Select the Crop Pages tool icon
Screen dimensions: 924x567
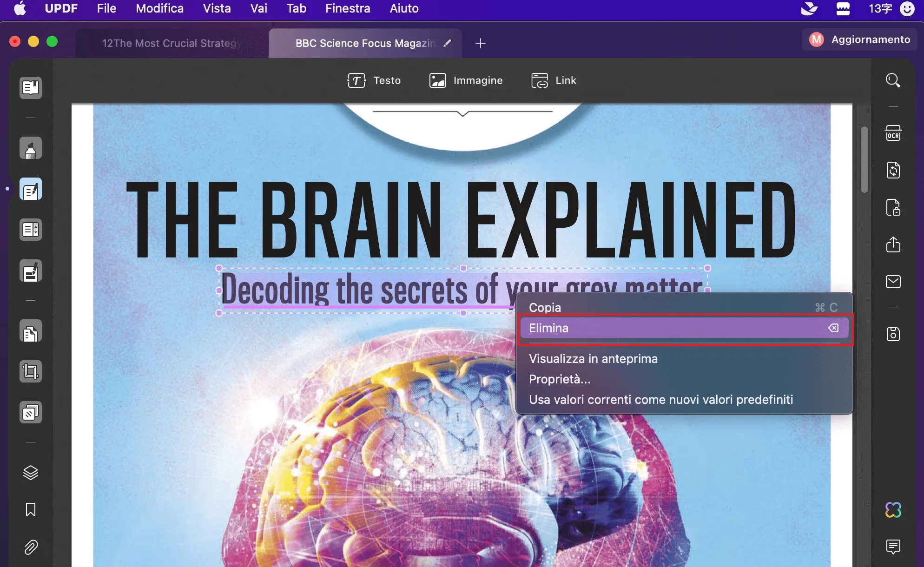click(x=31, y=372)
